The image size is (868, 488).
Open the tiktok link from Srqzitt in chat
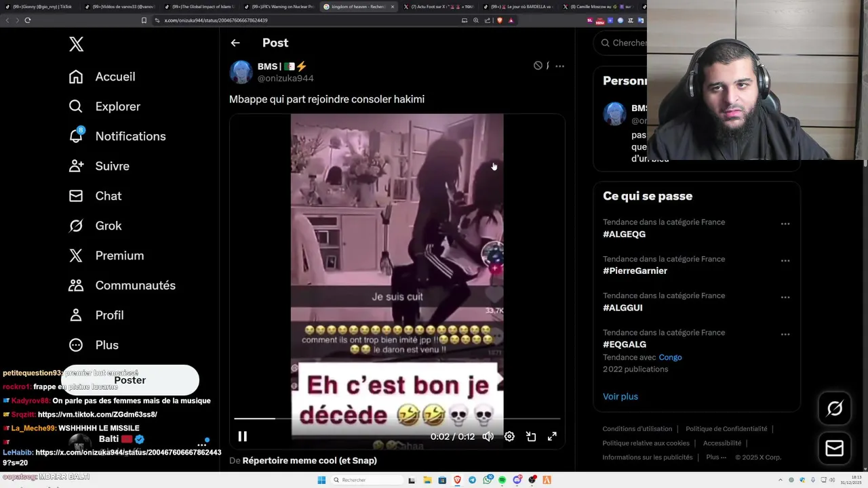point(98,415)
